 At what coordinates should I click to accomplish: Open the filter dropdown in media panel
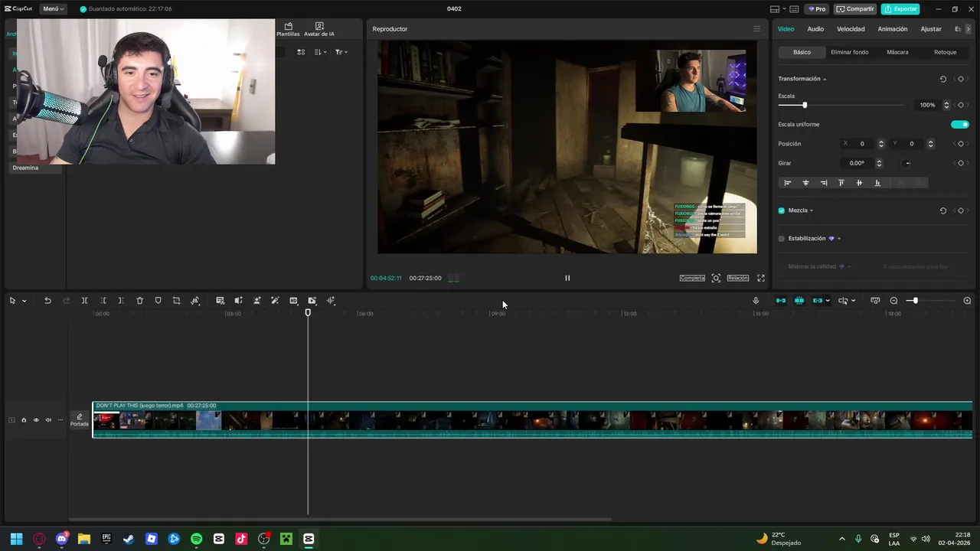(x=341, y=52)
